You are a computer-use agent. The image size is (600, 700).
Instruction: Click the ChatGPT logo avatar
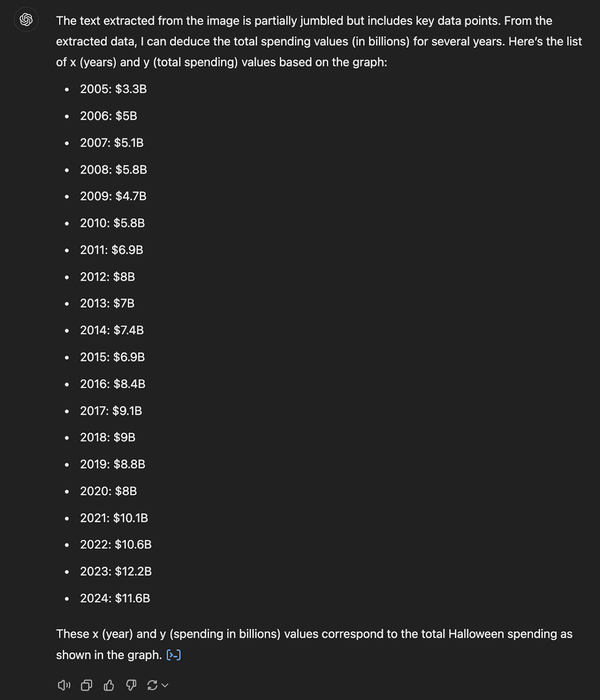pos(26,20)
